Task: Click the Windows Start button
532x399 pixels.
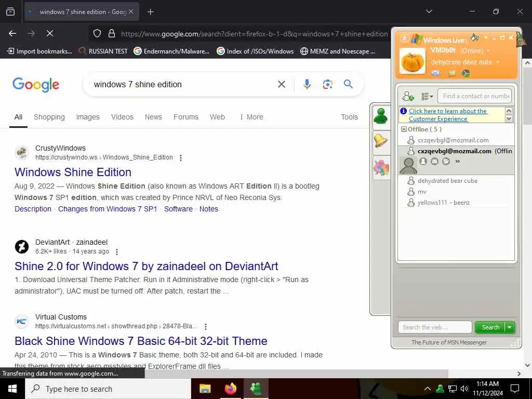Action: (12, 389)
